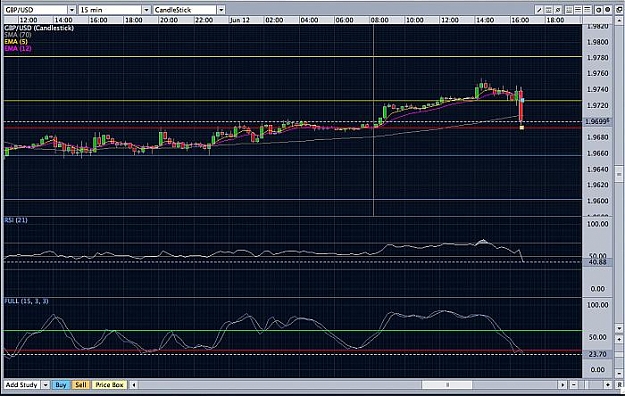Click the EMA (5) legend label
This screenshot has height=396, width=625.
16,41
